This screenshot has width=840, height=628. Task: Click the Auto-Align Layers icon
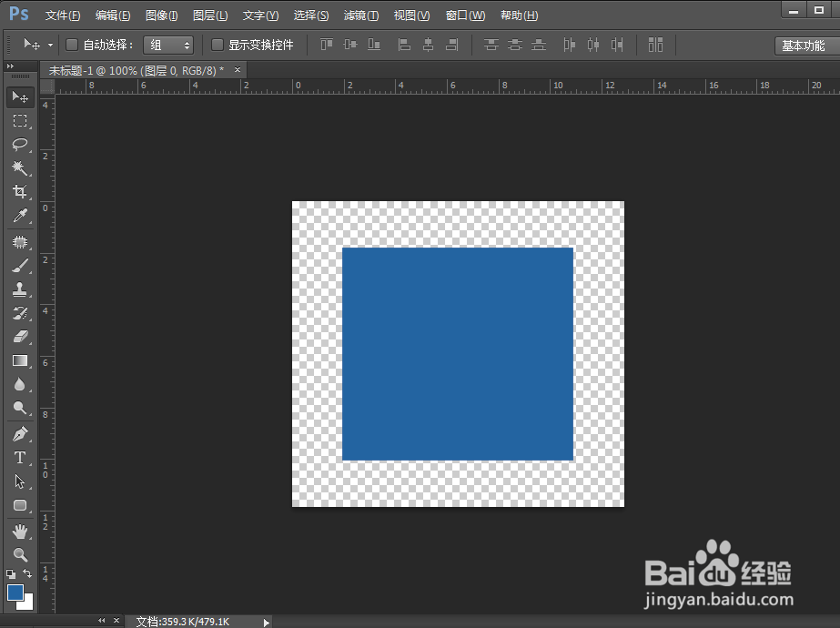(656, 45)
